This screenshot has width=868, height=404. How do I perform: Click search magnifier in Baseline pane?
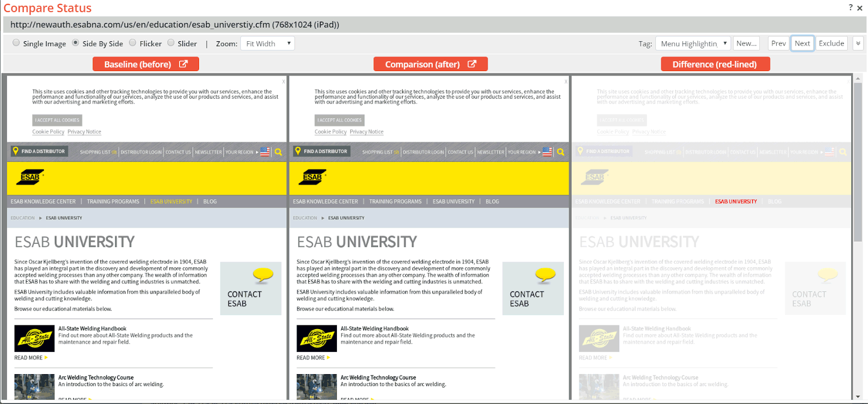[x=278, y=152]
